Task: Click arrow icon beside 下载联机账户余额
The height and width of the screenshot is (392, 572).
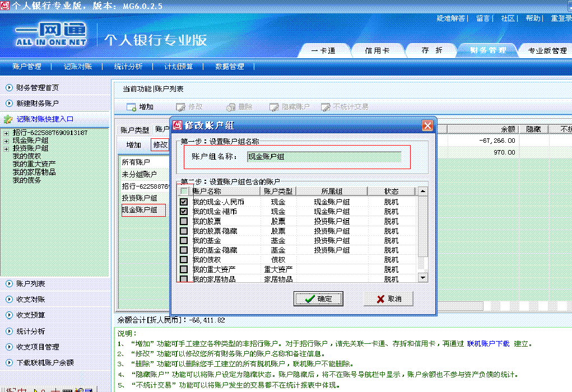Action: coord(9,362)
